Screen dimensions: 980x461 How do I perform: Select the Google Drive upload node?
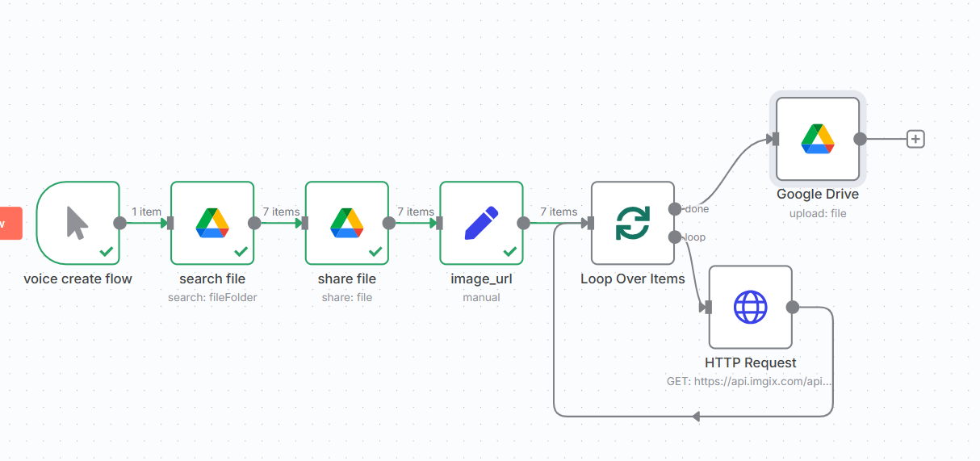[x=818, y=139]
